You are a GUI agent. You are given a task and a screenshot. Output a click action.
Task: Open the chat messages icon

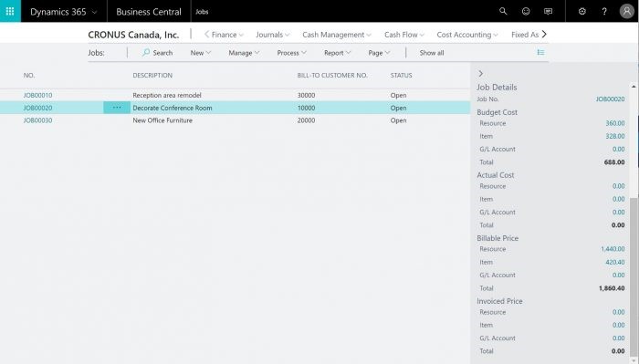click(x=548, y=11)
